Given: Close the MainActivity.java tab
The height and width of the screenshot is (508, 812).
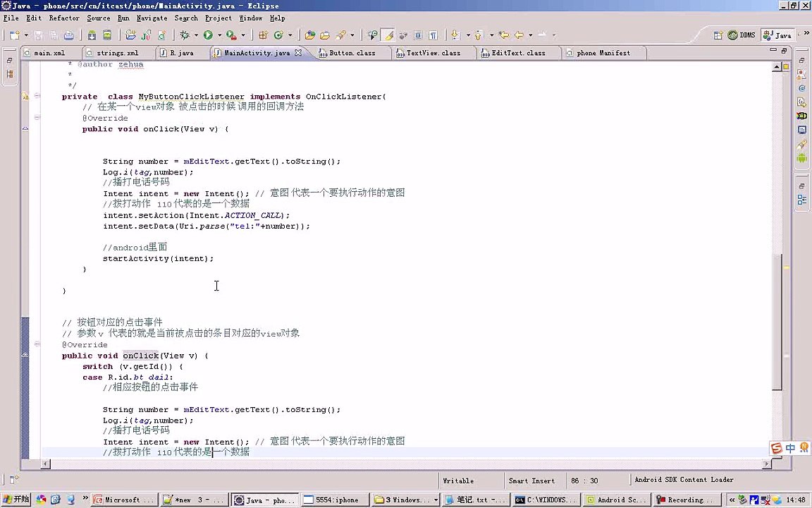Looking at the screenshot, I should click(298, 53).
